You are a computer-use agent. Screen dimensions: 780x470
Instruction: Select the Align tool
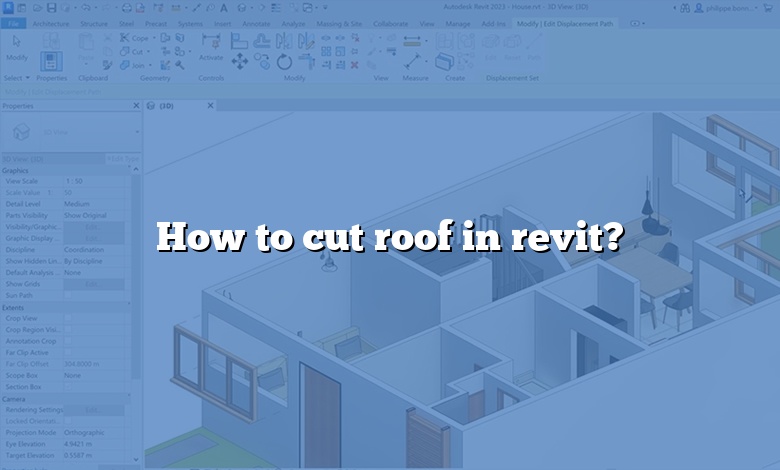(x=239, y=41)
